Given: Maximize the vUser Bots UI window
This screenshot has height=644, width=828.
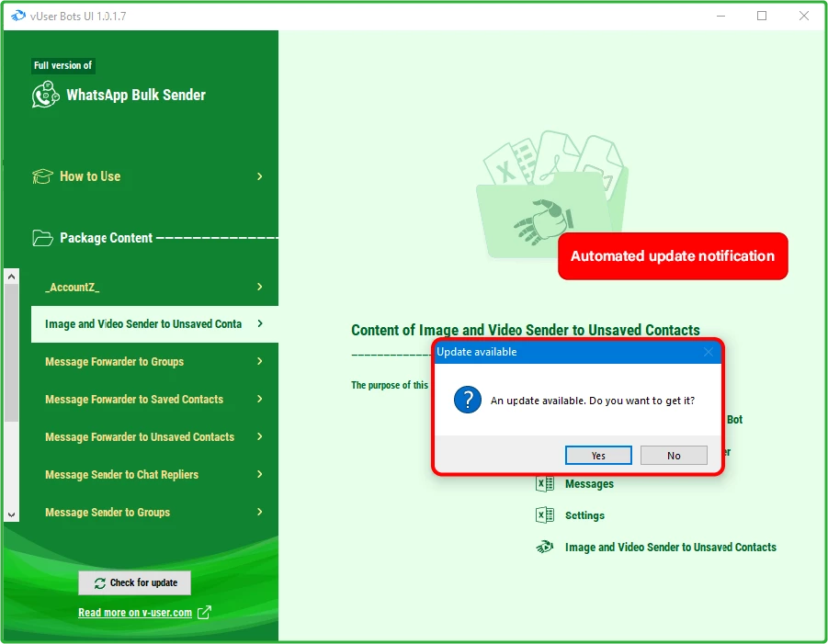Looking at the screenshot, I should [762, 16].
